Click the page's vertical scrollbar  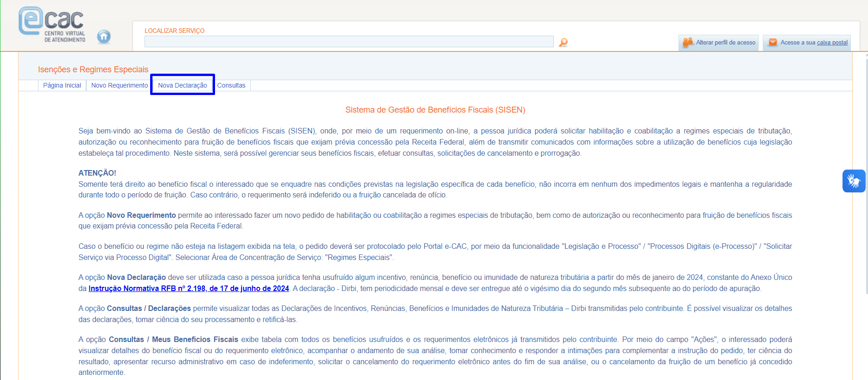(x=866, y=185)
